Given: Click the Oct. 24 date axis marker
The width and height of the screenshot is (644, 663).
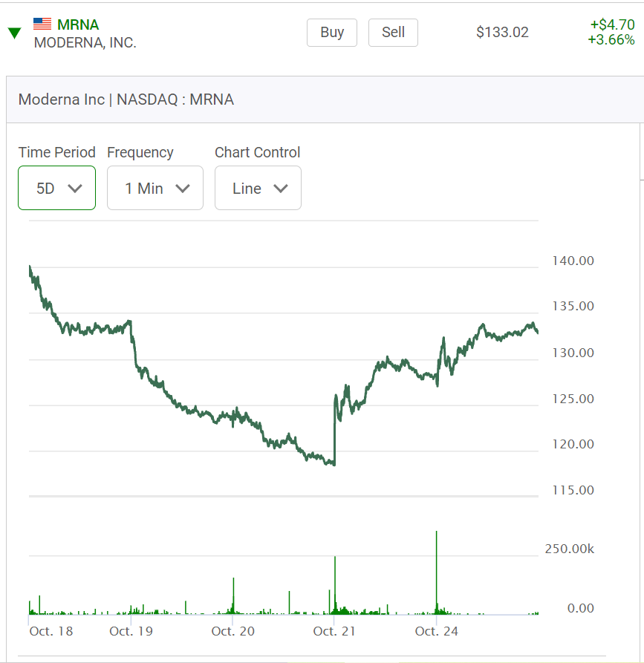Looking at the screenshot, I should [x=436, y=631].
